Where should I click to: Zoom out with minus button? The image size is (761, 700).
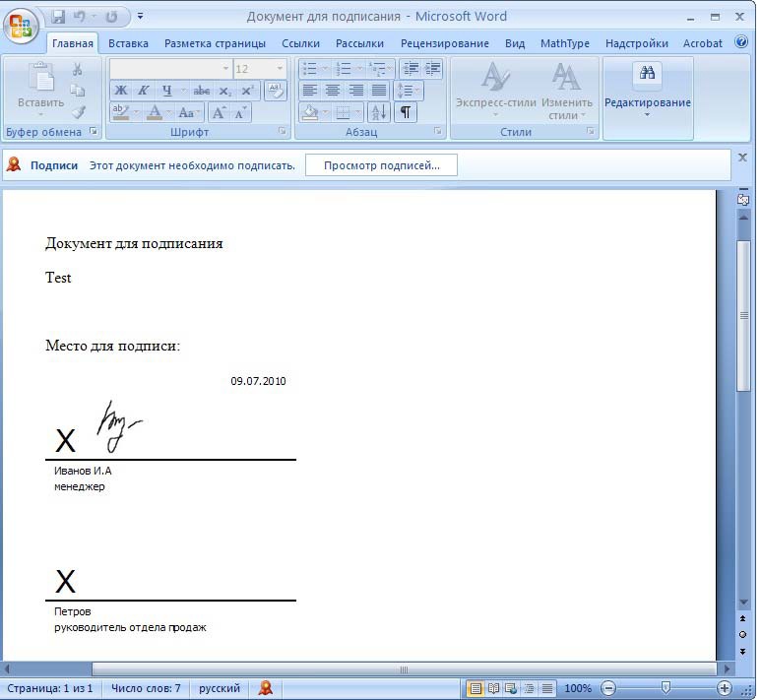pos(608,688)
